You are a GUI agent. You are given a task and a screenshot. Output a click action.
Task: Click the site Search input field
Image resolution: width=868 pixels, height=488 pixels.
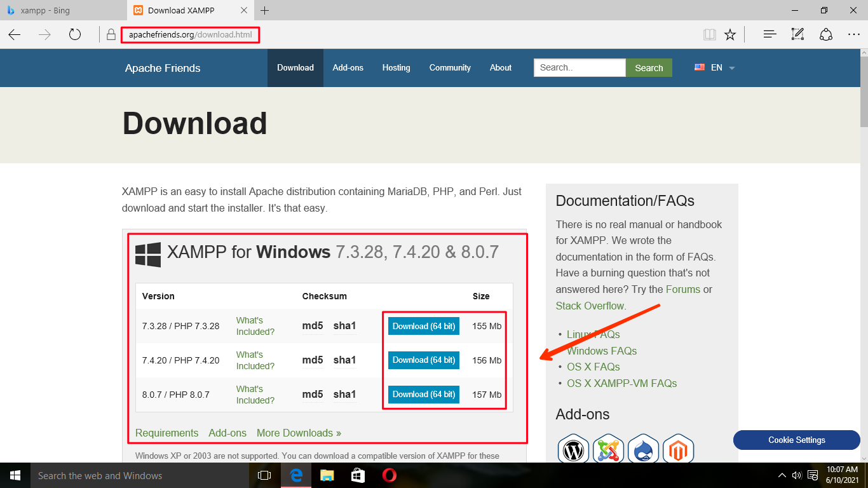click(580, 67)
